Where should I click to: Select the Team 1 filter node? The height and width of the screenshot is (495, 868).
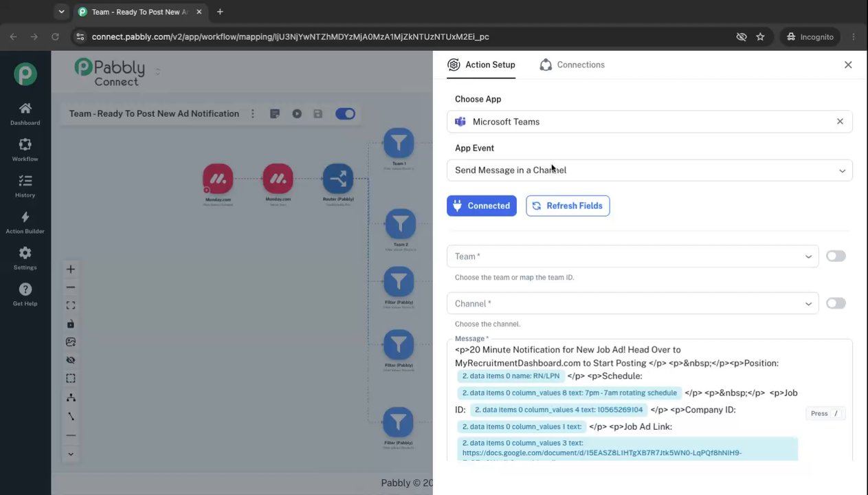tap(399, 144)
